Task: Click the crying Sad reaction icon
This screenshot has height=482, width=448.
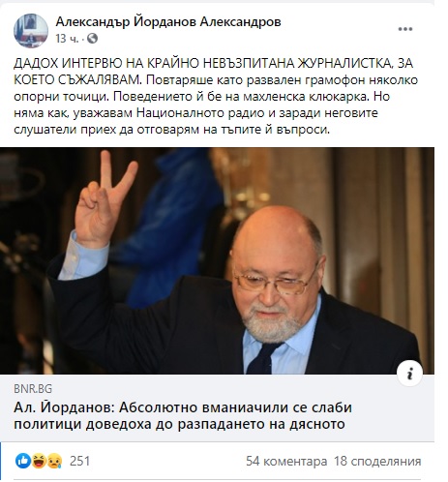Action: 54,461
